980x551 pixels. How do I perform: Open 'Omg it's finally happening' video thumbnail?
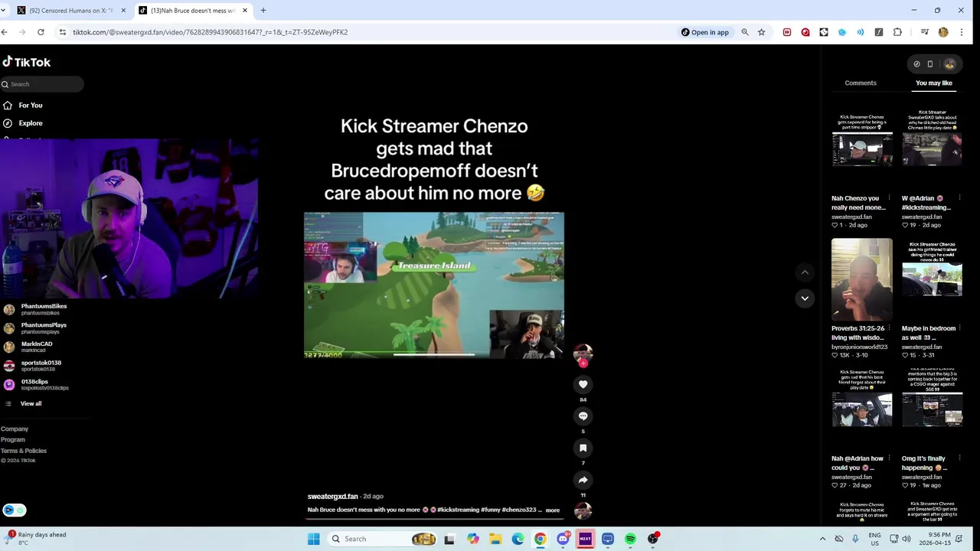pyautogui.click(x=932, y=409)
